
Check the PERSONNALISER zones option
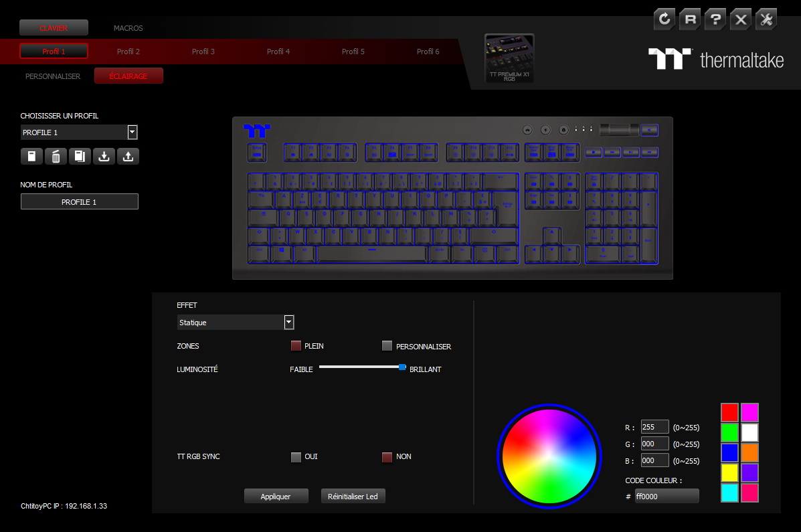coord(387,346)
